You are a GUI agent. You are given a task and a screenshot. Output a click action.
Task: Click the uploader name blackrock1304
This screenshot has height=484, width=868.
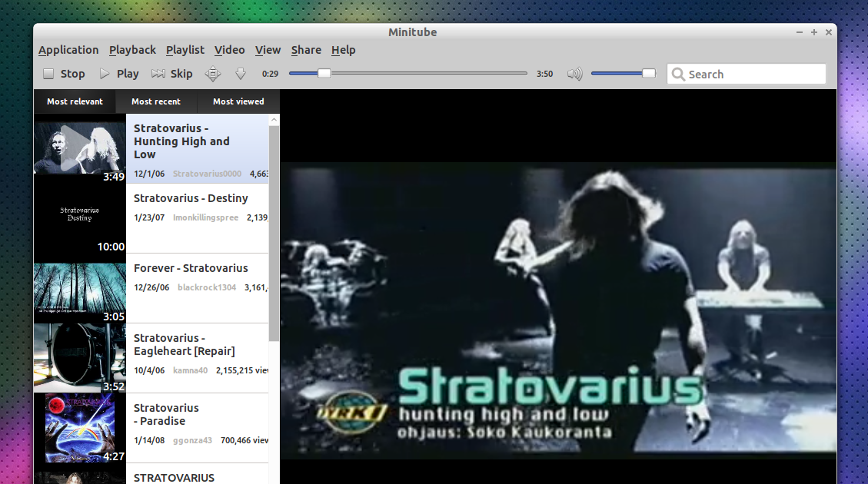click(207, 287)
